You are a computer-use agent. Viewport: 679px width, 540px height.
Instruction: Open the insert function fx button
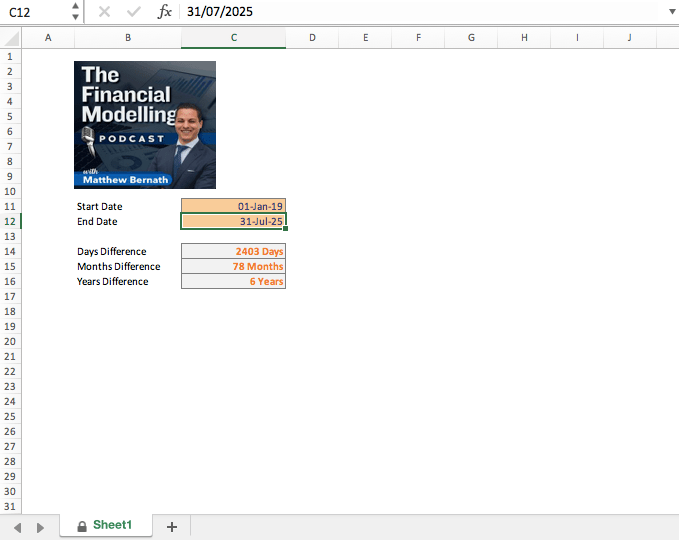point(165,12)
